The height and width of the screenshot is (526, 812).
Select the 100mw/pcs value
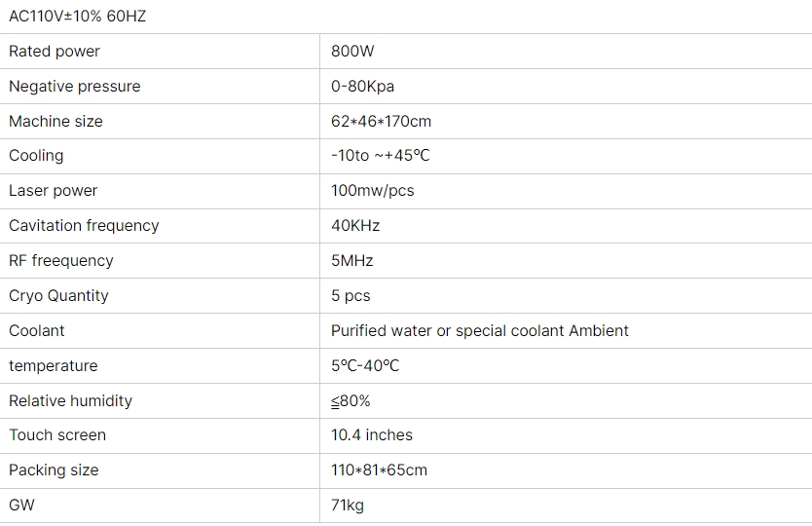pos(373,191)
